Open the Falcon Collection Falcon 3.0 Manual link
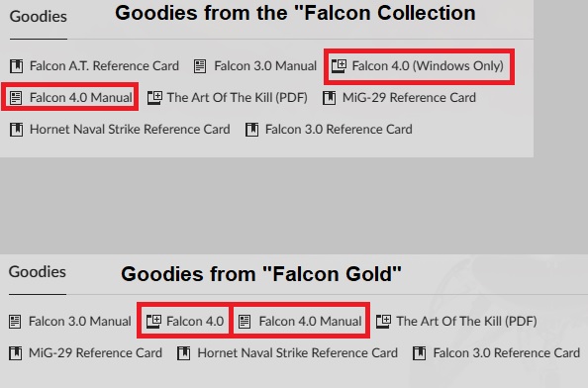 [265, 66]
